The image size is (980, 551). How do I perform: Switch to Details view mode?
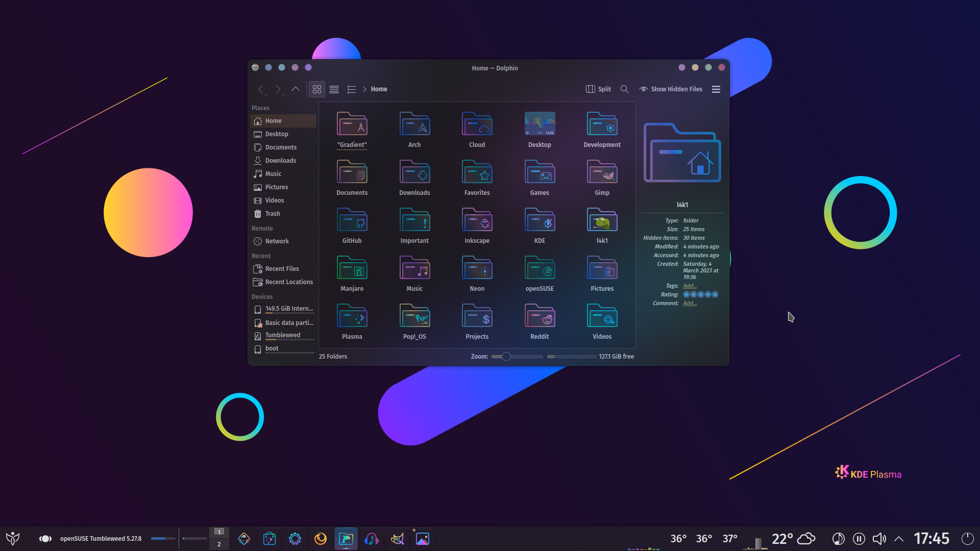click(352, 89)
